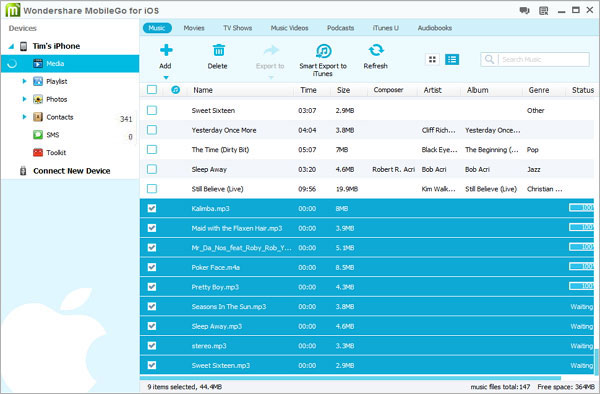
Task: Click the Composer column header
Action: (388, 90)
